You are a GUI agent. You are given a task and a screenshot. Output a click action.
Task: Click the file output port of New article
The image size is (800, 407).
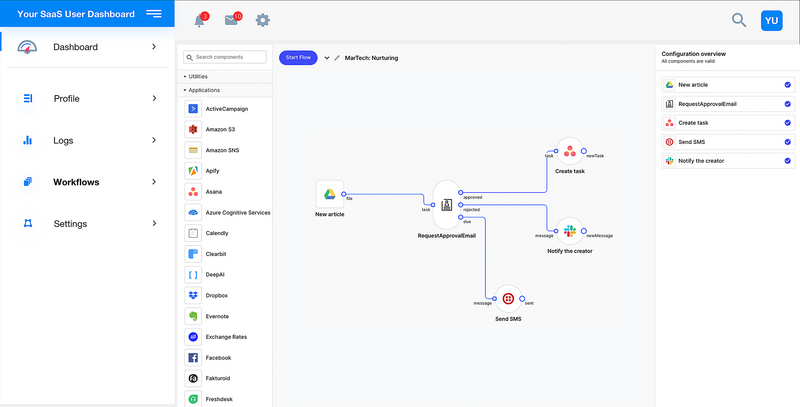pyautogui.click(x=344, y=194)
